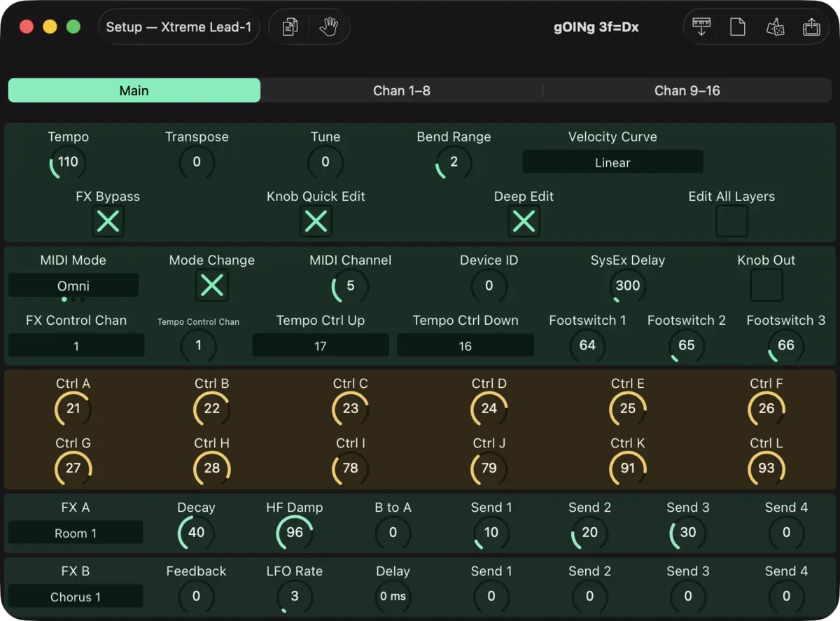Click FX A Send 4 knob
This screenshot has height=621, width=840.
pyautogui.click(x=786, y=532)
